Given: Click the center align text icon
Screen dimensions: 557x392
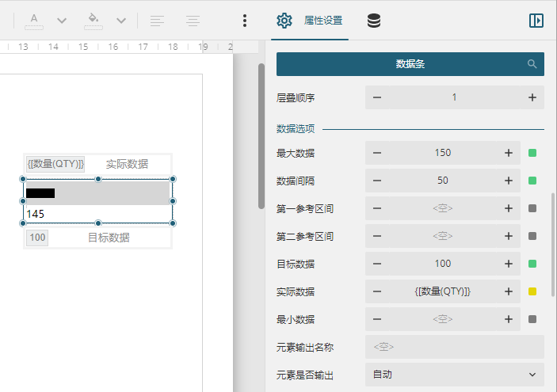Looking at the screenshot, I should [193, 21].
